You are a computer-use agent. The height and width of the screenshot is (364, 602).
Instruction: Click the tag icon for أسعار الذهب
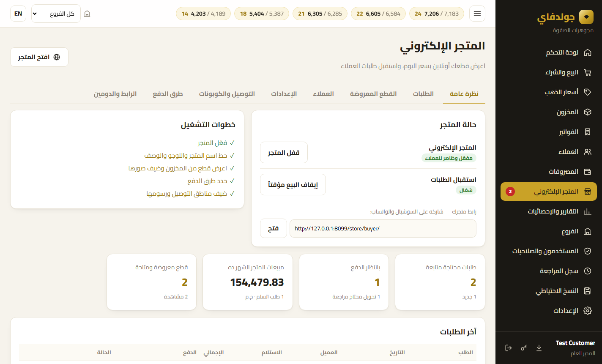tap(587, 92)
